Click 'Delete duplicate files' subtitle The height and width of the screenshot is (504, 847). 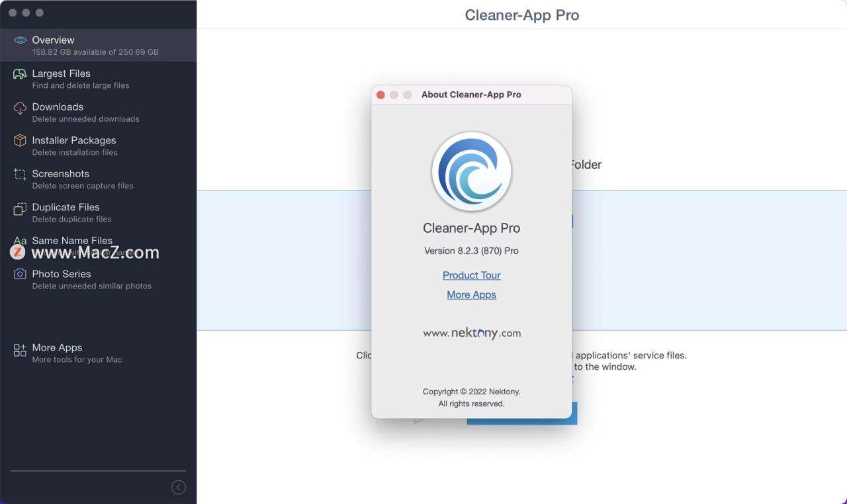71,220
